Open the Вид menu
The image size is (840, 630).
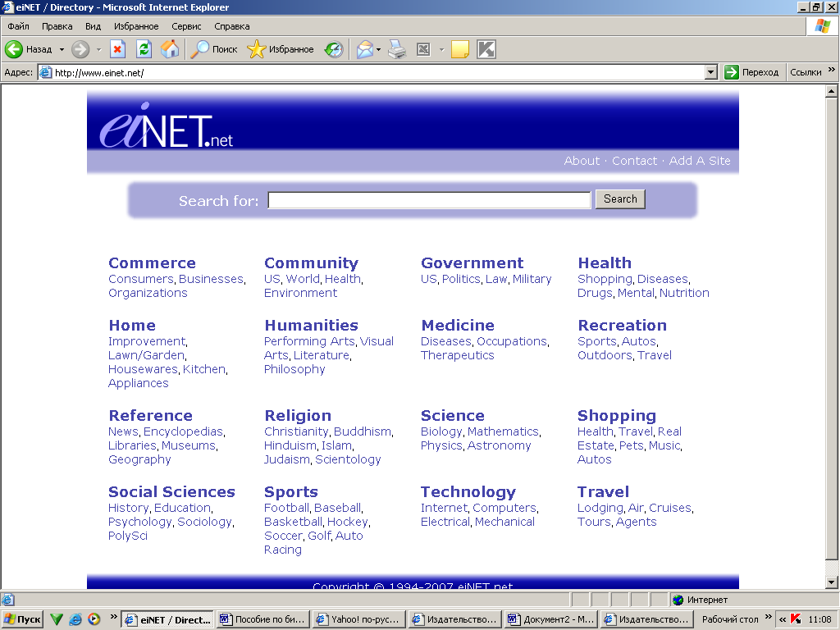[93, 26]
